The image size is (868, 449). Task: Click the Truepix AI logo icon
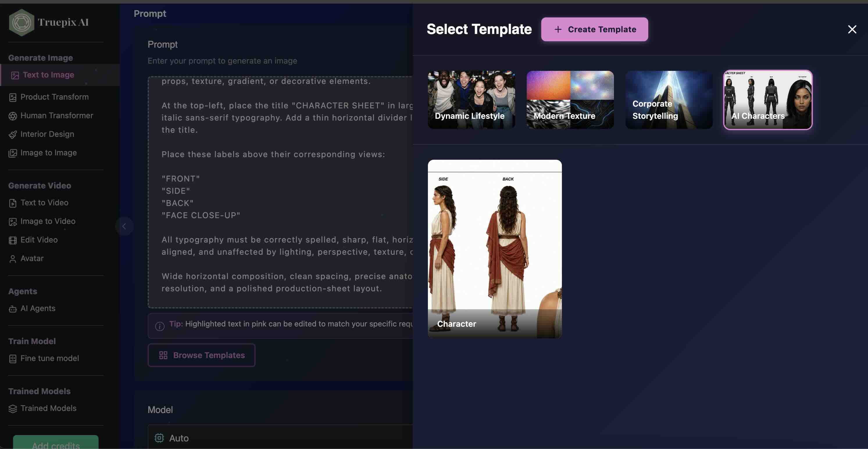point(22,22)
